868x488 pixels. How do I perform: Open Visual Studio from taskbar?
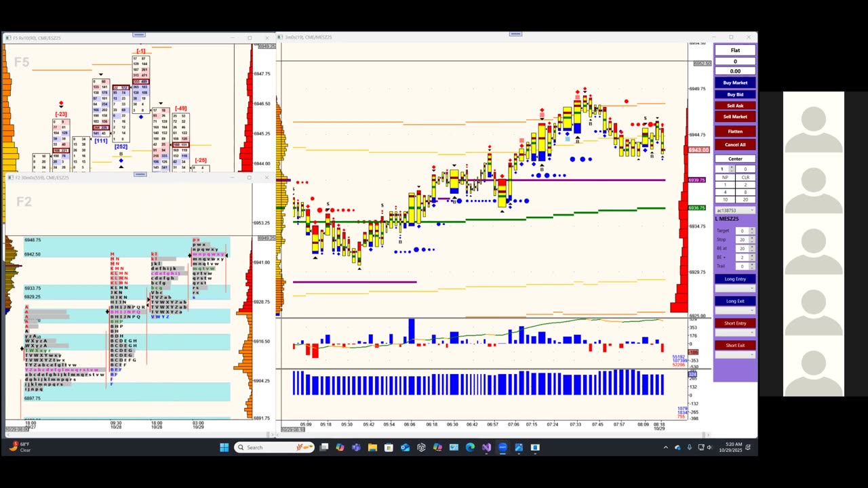click(486, 447)
